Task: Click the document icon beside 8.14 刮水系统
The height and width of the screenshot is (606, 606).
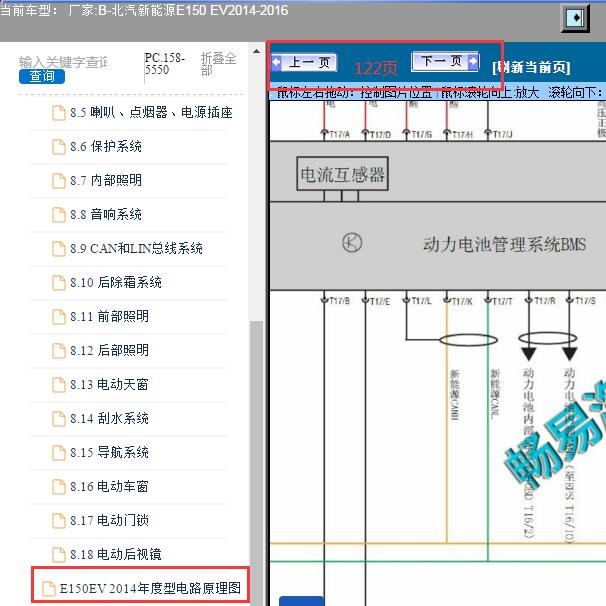Action: [59, 419]
